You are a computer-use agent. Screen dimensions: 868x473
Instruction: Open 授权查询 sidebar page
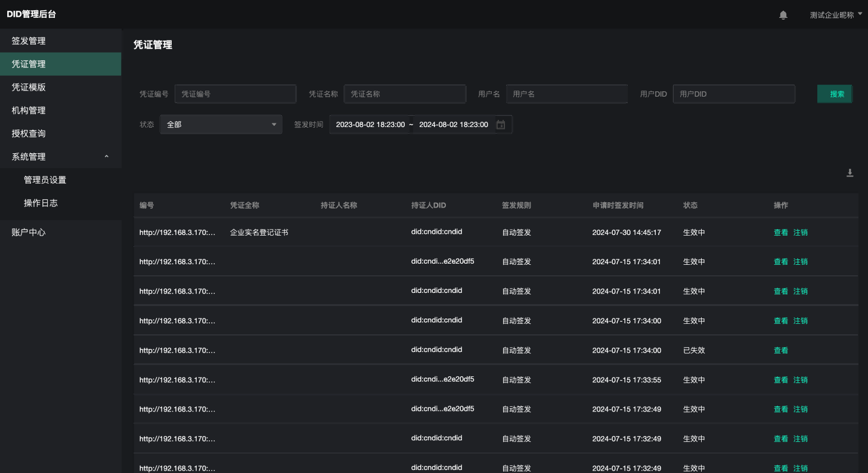[x=29, y=134]
